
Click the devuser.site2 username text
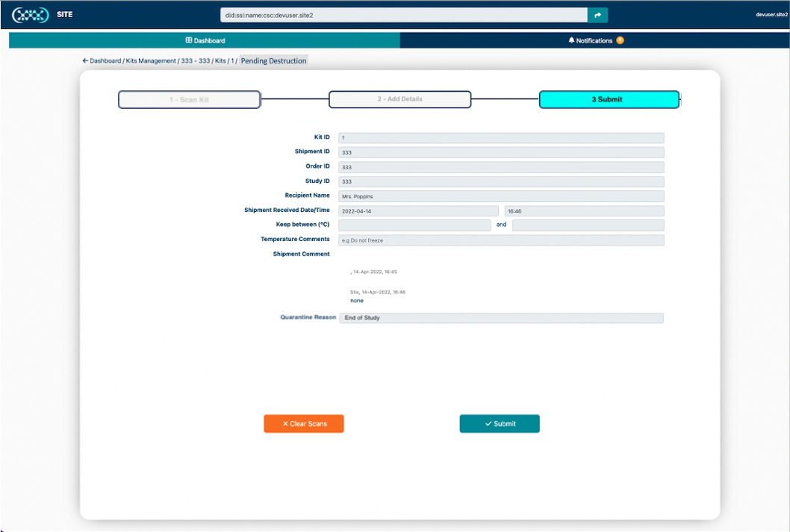pyautogui.click(x=771, y=15)
